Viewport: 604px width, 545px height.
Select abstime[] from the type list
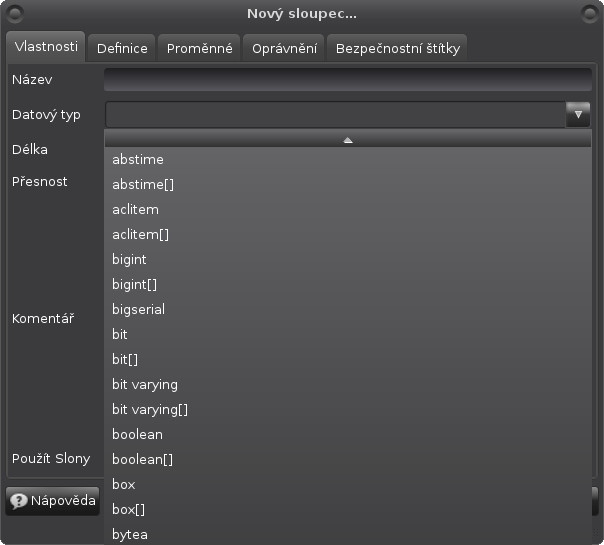coord(348,184)
